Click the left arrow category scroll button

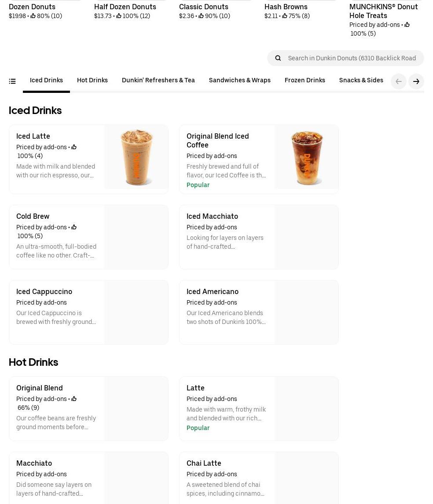[x=398, y=81]
